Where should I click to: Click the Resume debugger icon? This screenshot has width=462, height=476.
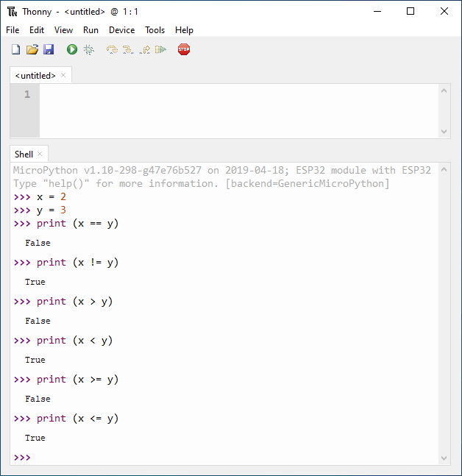pos(160,49)
